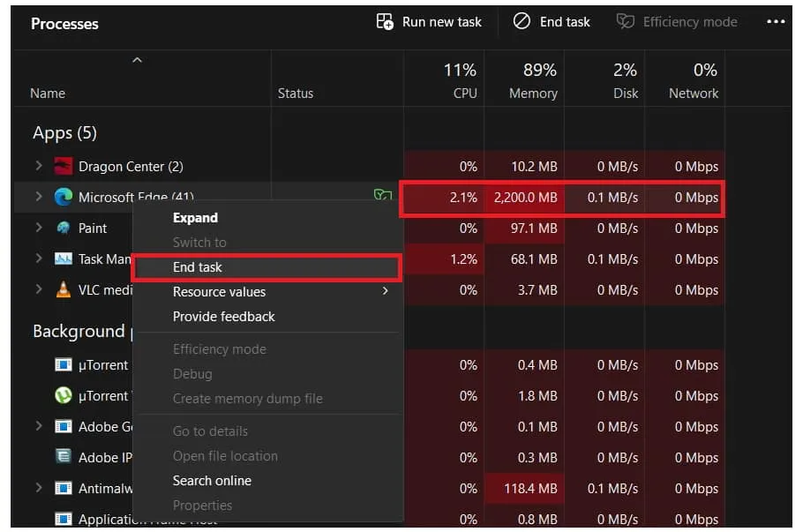This screenshot has height=532, width=803.
Task: Choose Search online in context menu
Action: 268,480
